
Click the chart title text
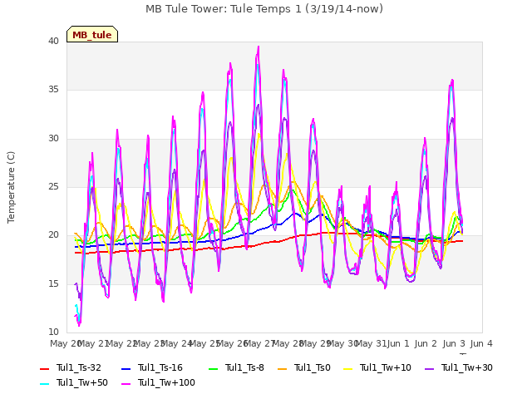(x=264, y=9)
